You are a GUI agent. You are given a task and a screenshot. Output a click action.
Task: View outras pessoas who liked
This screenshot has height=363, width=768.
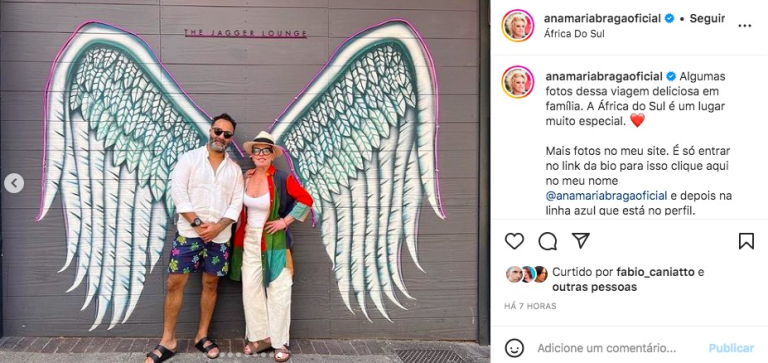click(x=595, y=287)
